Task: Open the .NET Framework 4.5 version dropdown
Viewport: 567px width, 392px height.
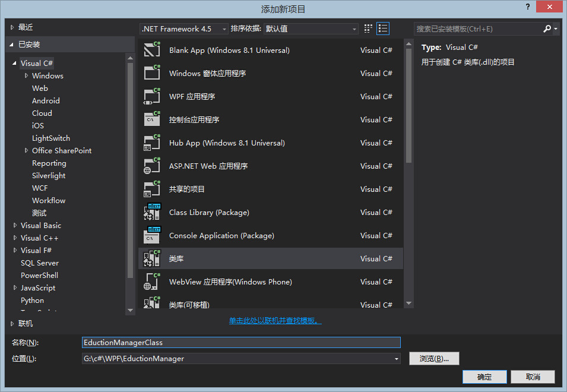Action: [184, 29]
